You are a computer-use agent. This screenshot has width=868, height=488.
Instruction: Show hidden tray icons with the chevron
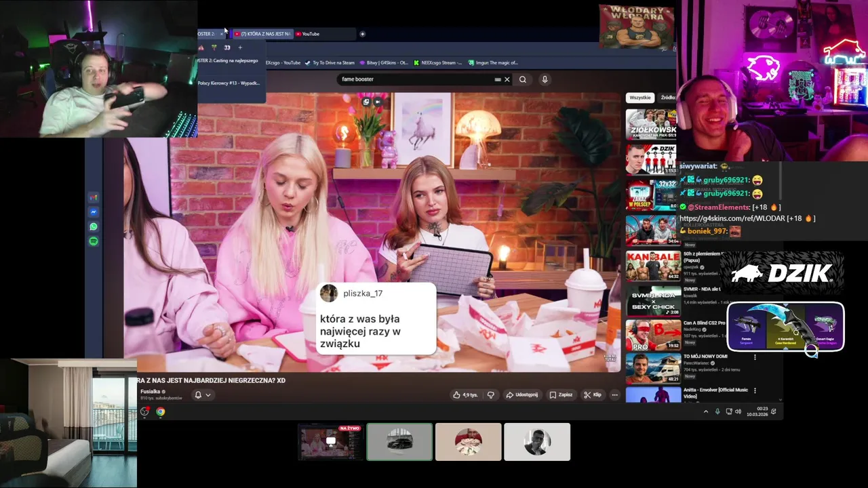706,411
